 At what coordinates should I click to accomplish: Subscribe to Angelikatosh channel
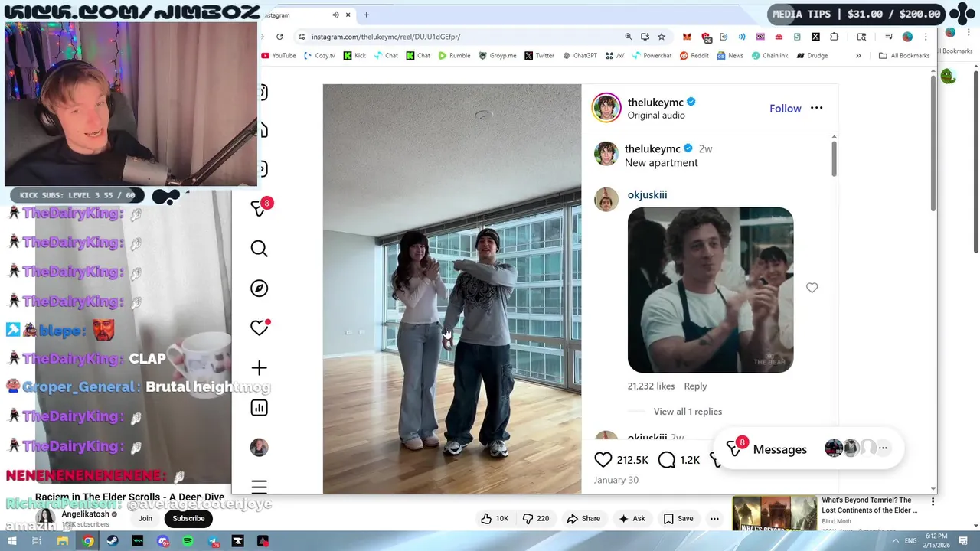188,518
